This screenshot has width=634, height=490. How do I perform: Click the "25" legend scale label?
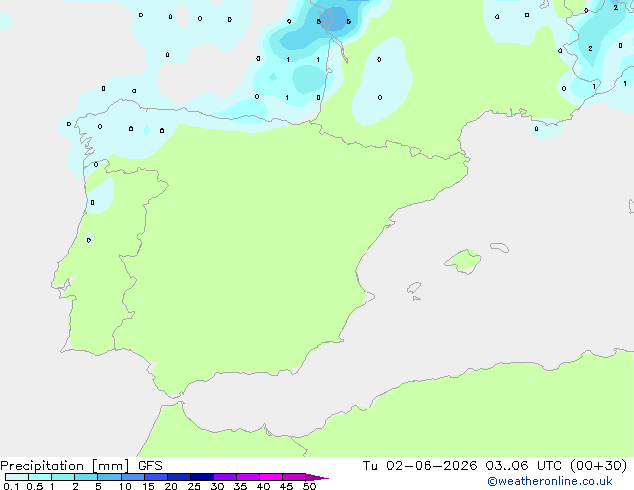(x=194, y=486)
